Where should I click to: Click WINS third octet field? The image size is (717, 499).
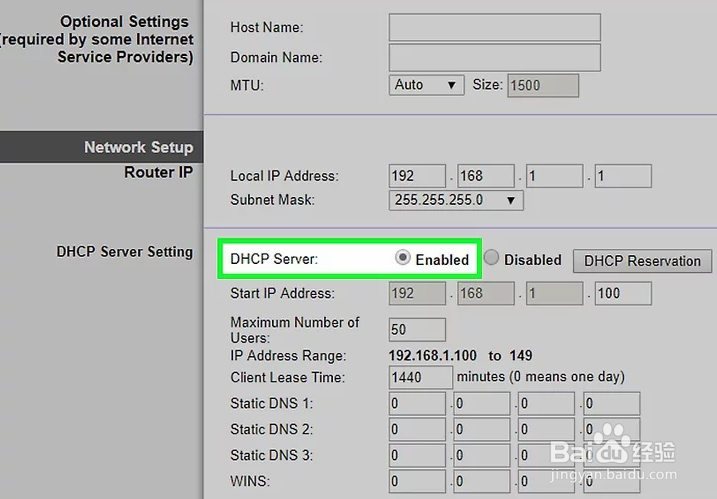(546, 481)
